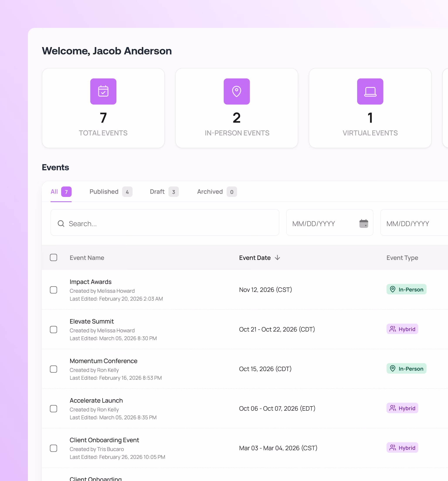The height and width of the screenshot is (481, 448).
Task: Click the Welcome, Jacob Anderson heading
Action: 107,51
